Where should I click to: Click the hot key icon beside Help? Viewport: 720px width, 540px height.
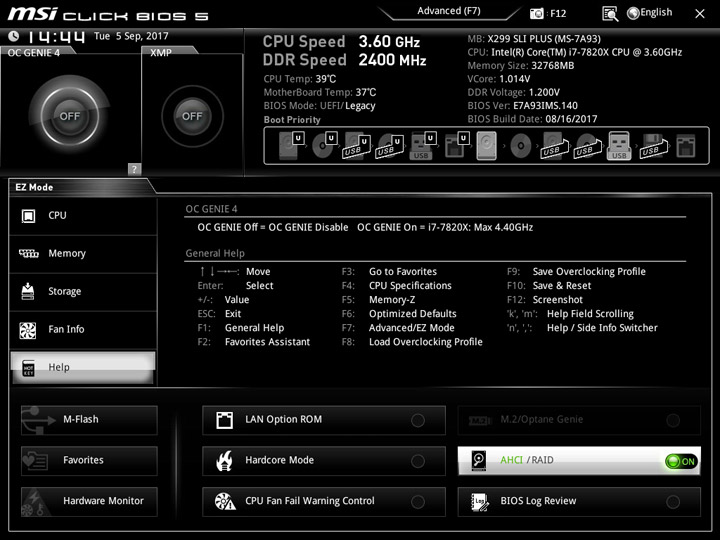click(28, 368)
